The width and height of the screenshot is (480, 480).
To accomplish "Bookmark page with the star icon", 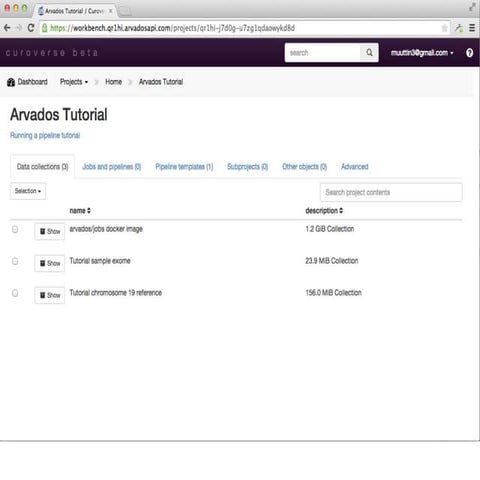I will [x=444, y=28].
